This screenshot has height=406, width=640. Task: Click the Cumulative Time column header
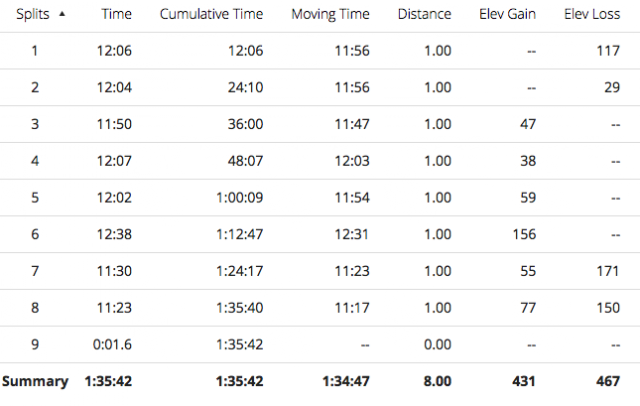211,14
